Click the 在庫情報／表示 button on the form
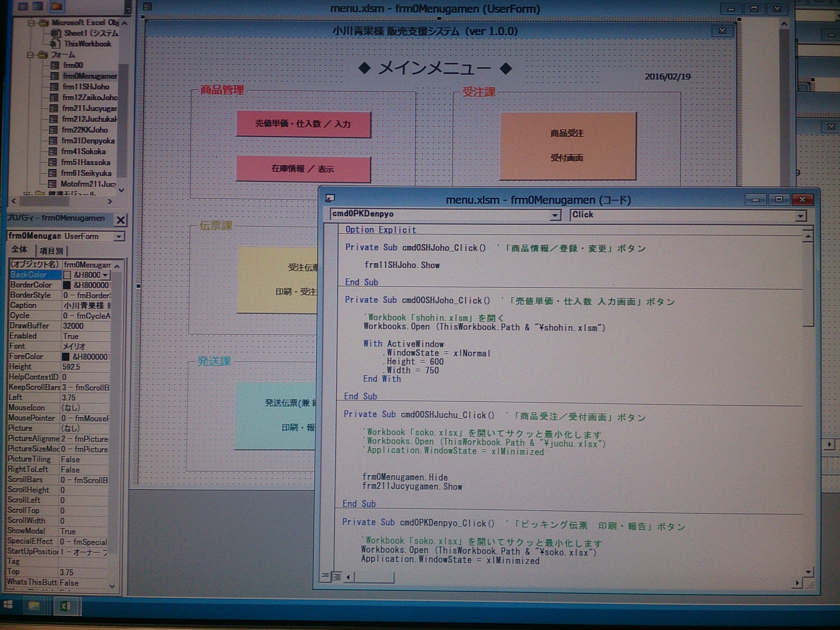The height and width of the screenshot is (630, 840). [x=303, y=169]
